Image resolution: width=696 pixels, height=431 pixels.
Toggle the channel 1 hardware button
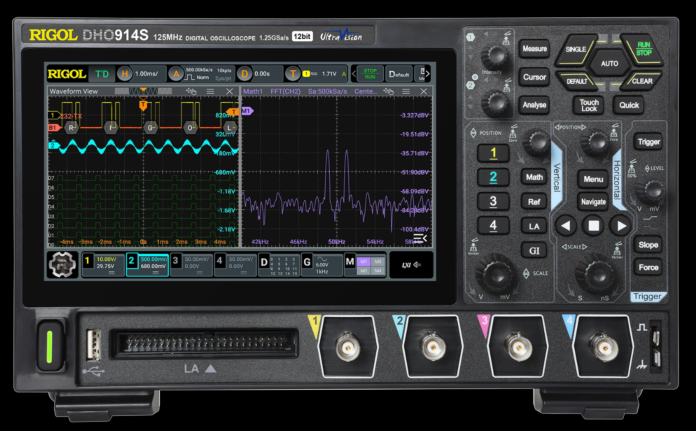493,154
